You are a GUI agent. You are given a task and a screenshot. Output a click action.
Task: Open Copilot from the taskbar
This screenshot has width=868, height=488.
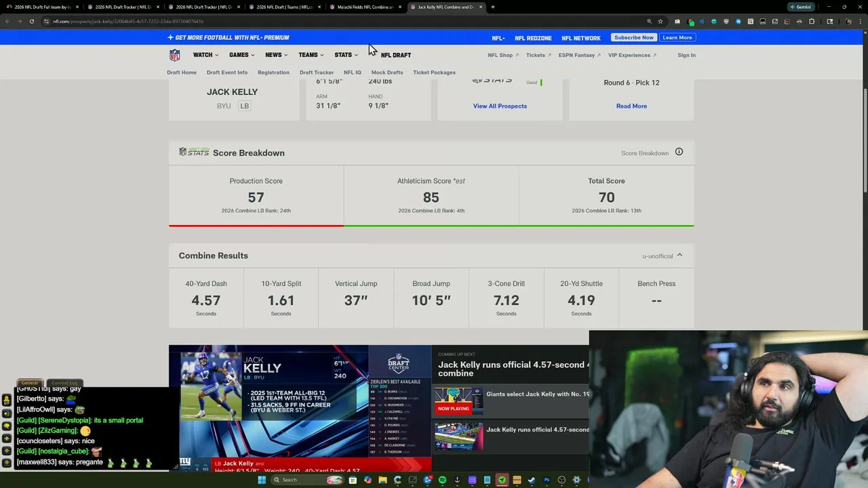tap(368, 480)
